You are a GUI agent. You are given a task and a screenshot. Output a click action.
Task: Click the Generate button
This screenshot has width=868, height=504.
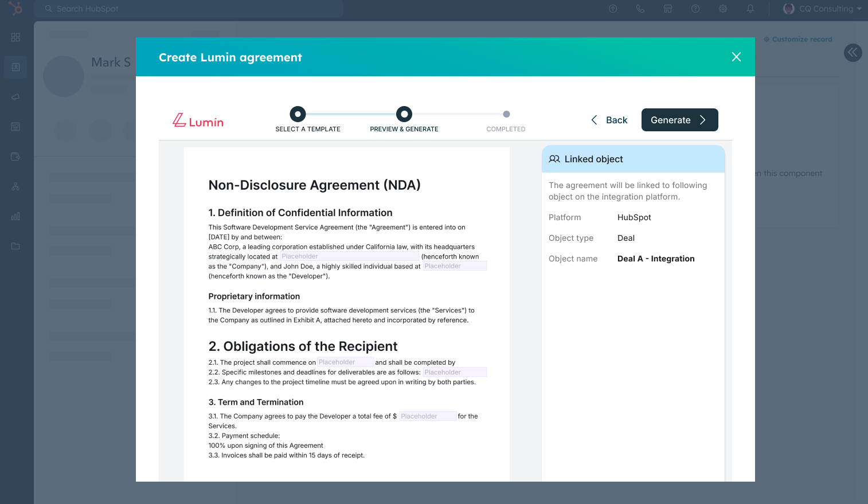click(x=679, y=120)
